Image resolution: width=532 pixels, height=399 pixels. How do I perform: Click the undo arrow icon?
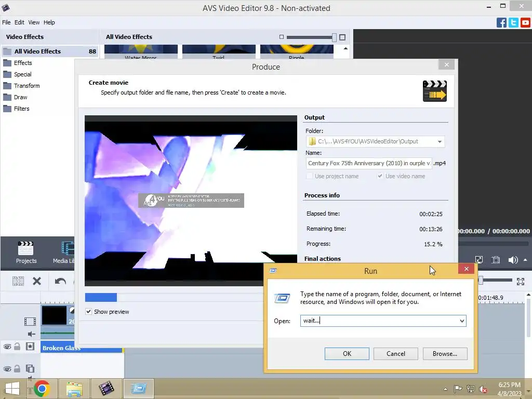click(x=60, y=281)
